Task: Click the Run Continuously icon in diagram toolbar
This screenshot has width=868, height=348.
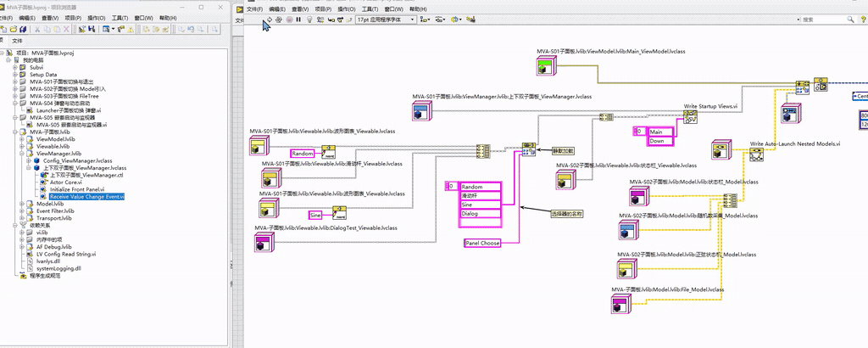Action: [x=278, y=20]
